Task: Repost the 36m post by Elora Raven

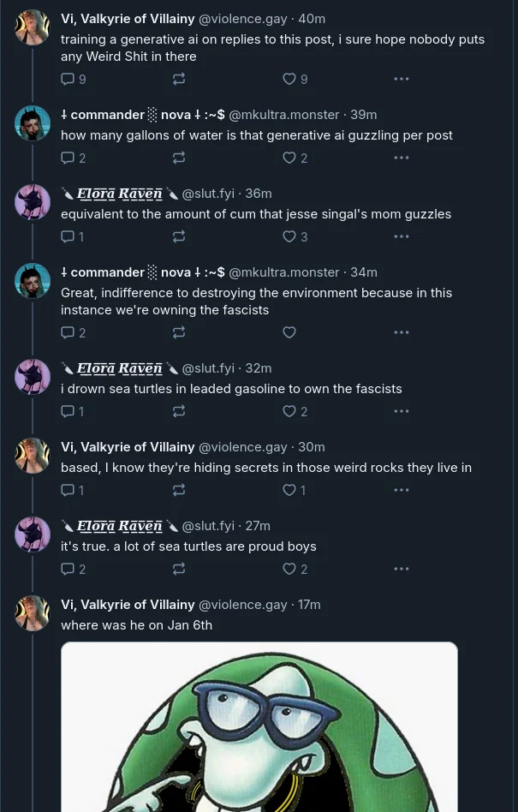Action: [x=179, y=236]
